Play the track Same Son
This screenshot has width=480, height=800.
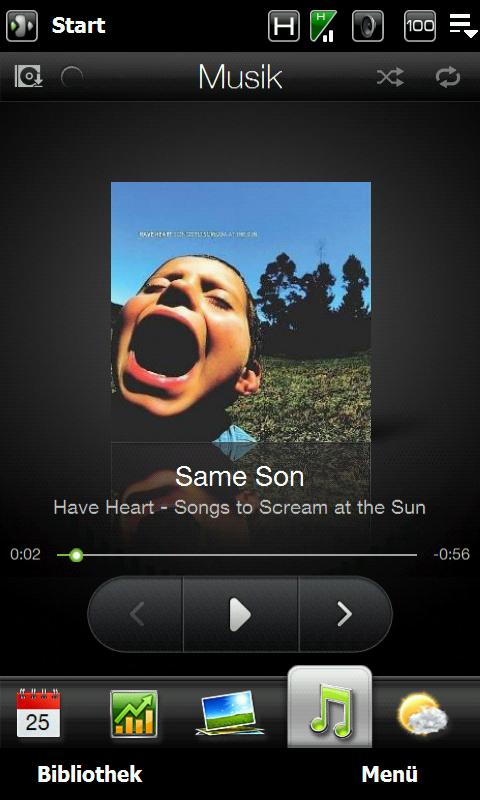[240, 614]
